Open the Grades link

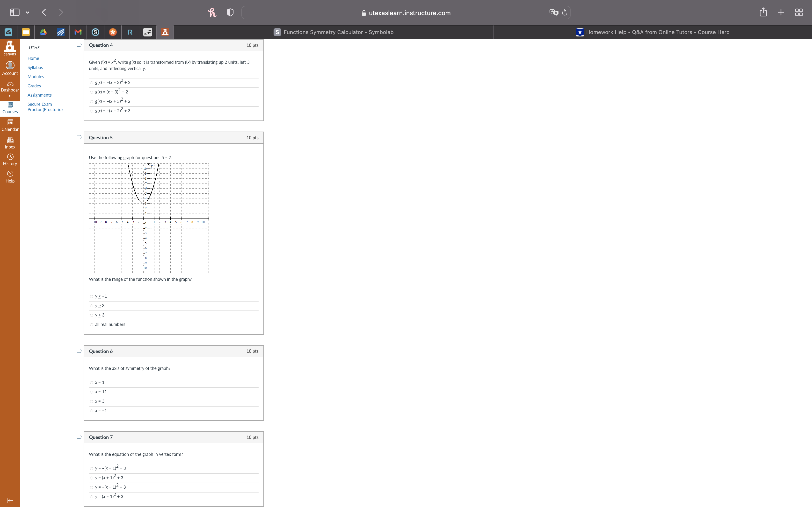point(34,85)
